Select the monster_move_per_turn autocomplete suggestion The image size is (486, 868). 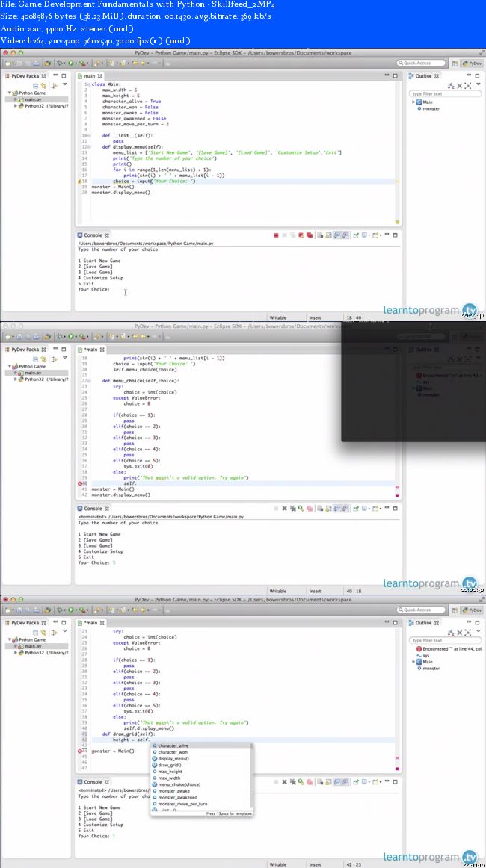(182, 804)
